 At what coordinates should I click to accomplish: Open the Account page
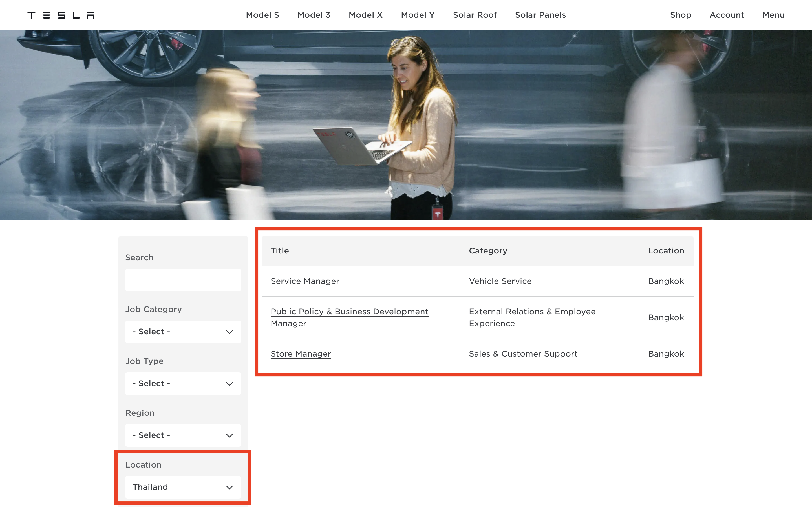(727, 15)
